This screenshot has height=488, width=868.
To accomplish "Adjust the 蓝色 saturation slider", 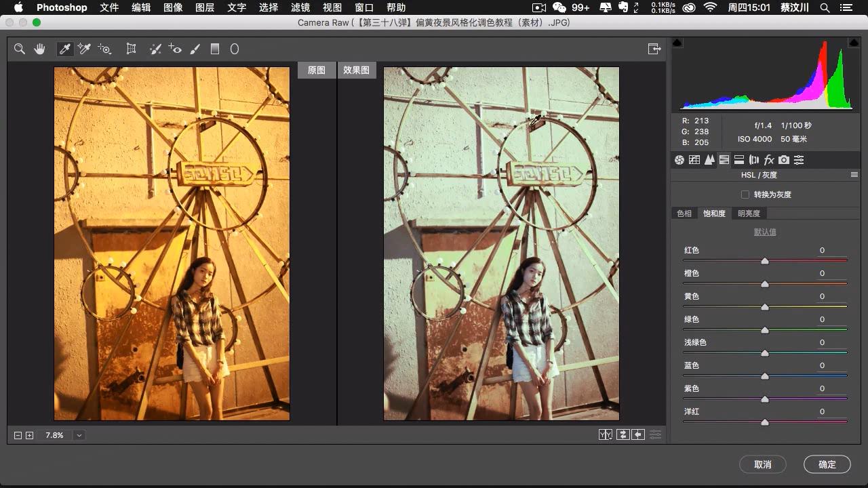I will (765, 375).
